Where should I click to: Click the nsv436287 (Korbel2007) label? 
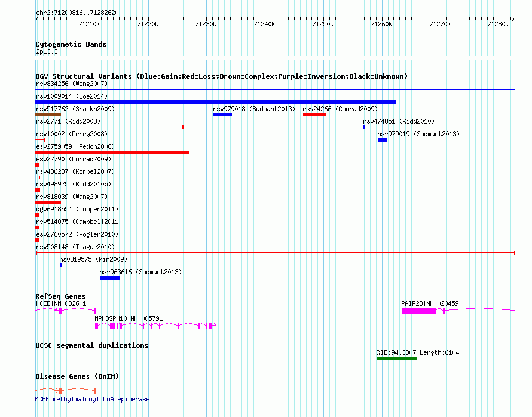(75, 171)
